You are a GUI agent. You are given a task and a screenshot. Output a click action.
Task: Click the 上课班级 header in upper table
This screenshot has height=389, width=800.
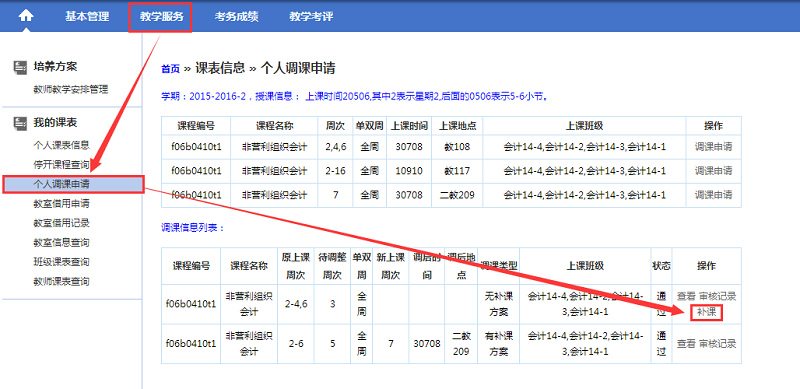tap(584, 126)
